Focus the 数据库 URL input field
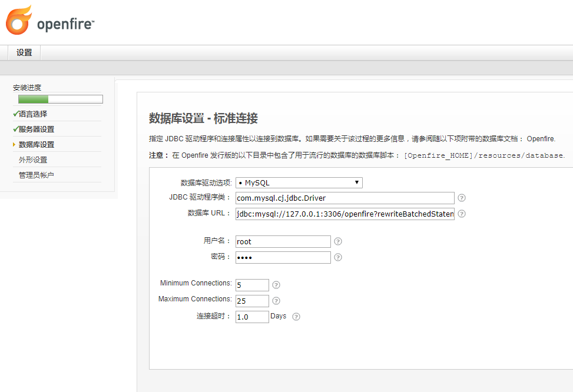The width and height of the screenshot is (573, 392). (x=345, y=214)
